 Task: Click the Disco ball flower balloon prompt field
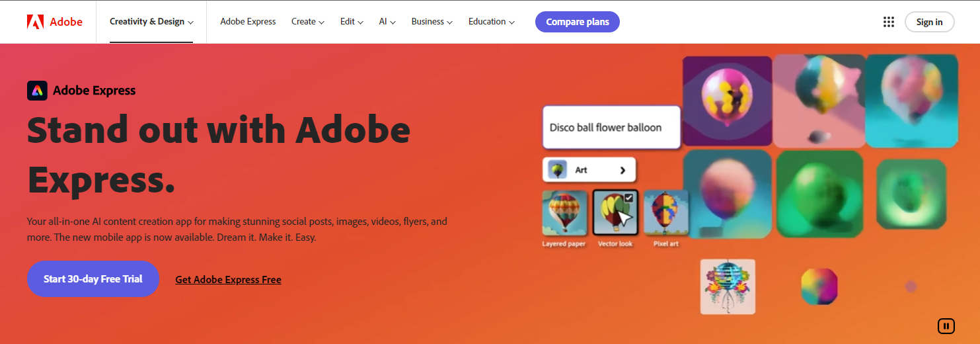(x=611, y=127)
